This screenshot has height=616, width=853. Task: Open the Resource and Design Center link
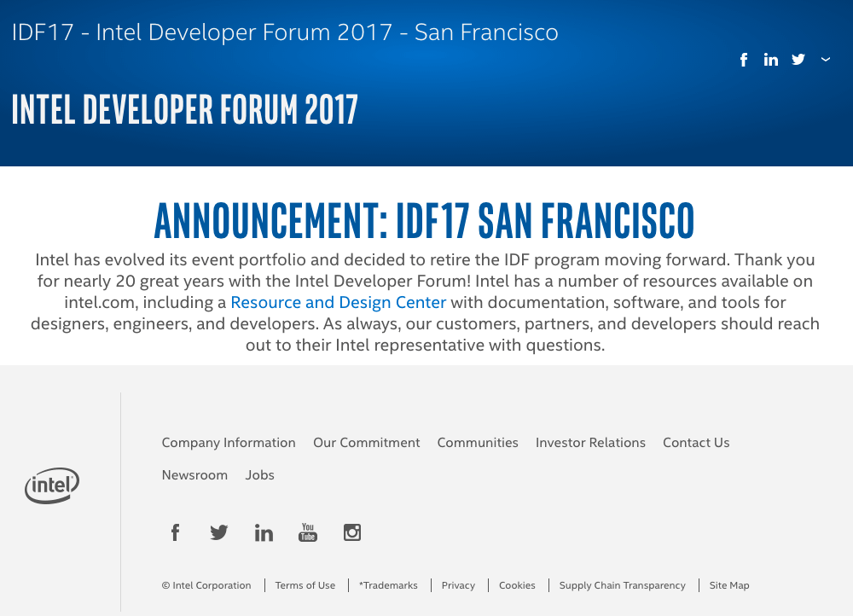[x=338, y=302]
